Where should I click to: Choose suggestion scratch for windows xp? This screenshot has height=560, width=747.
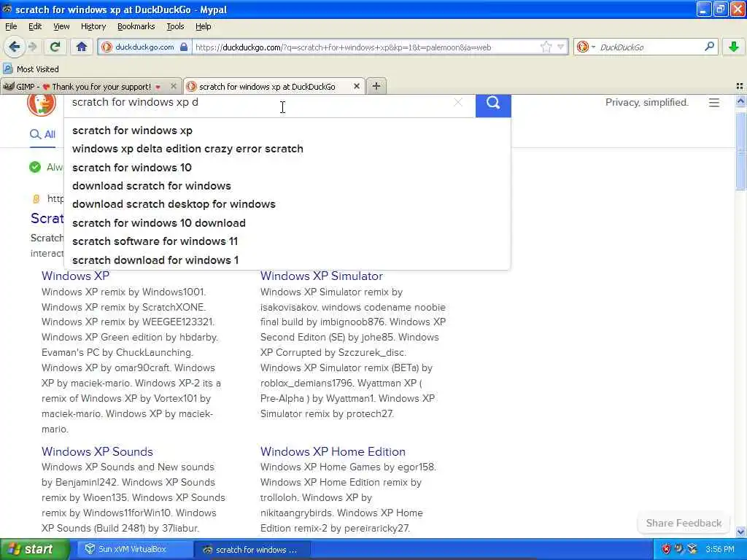click(287, 131)
